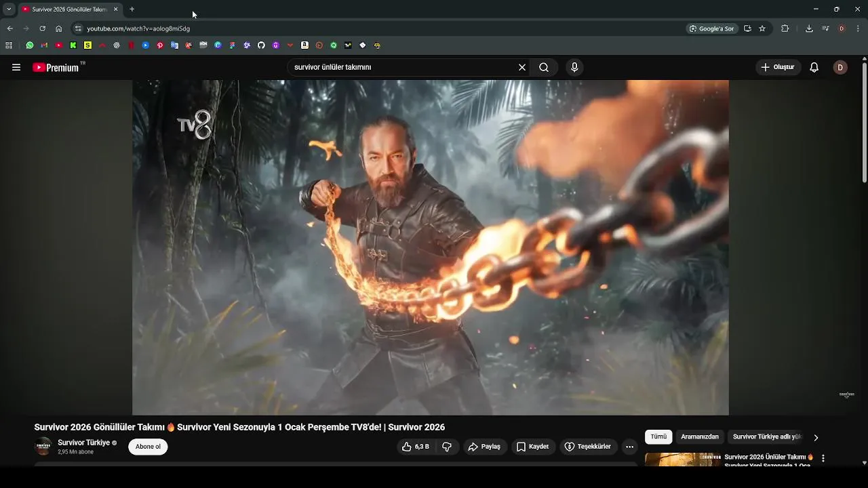Open the Chrome extensions puzzle icon
Screen dimensions: 868x488
tap(785, 28)
